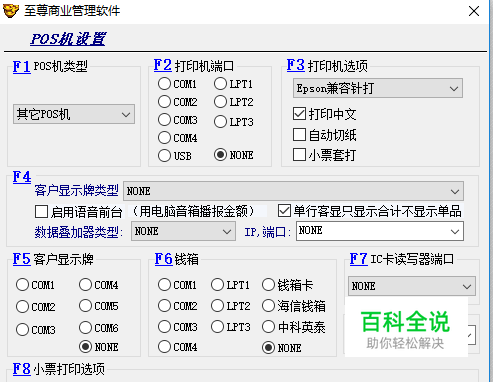Expand the Epson兼容针打 printer dropdown

pyautogui.click(x=378, y=88)
